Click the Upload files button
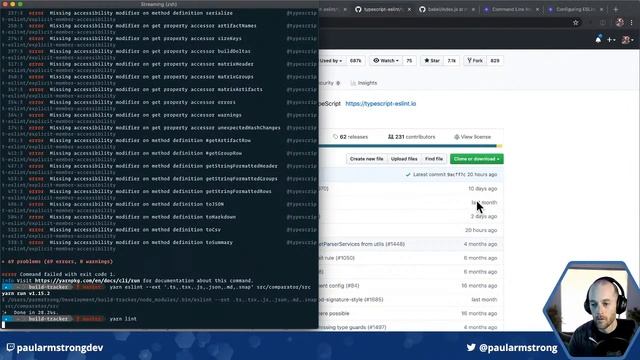Screen dimensions: 640x360 tap(404, 159)
